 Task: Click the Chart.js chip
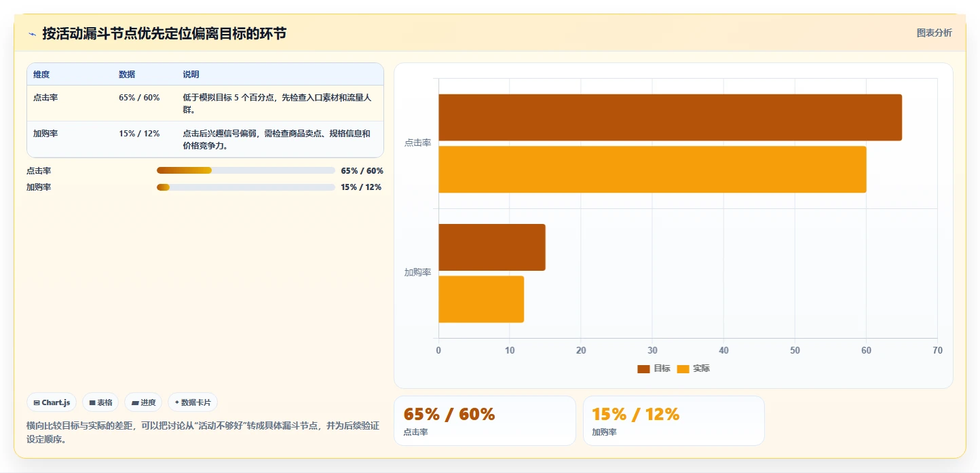52,402
